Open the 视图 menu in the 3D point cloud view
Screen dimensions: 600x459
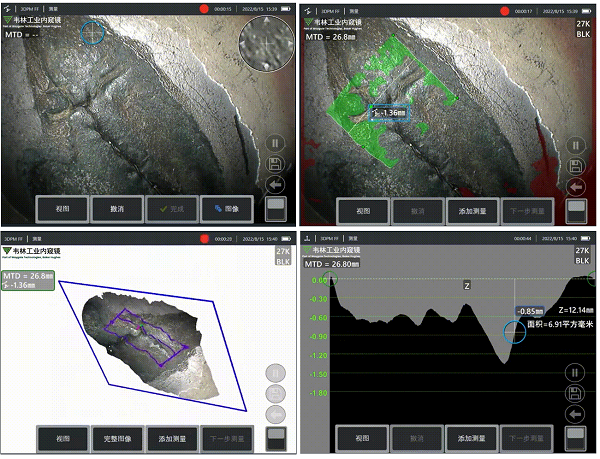point(63,438)
